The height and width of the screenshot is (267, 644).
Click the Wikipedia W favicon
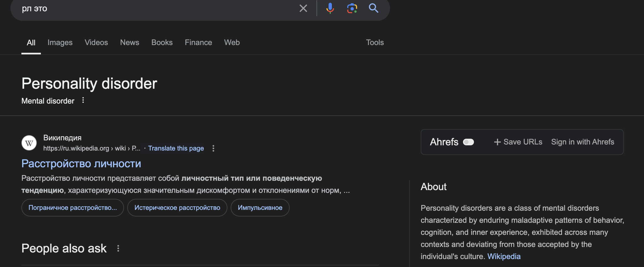(29, 143)
